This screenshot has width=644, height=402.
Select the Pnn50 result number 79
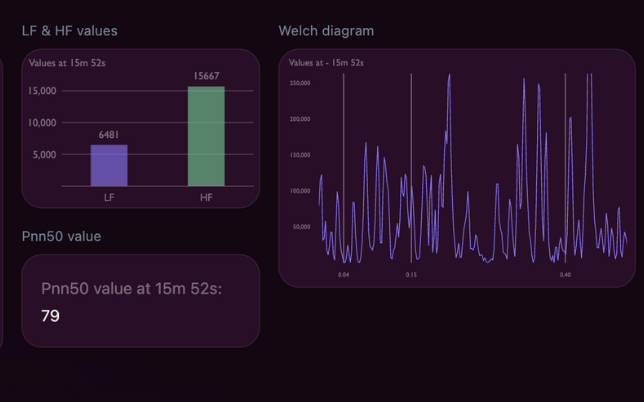click(x=50, y=316)
